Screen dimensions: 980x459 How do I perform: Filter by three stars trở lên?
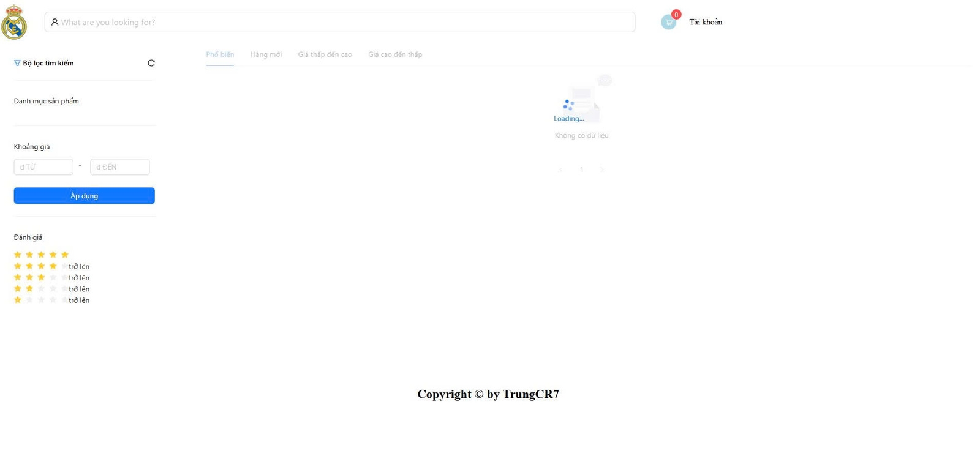point(51,277)
